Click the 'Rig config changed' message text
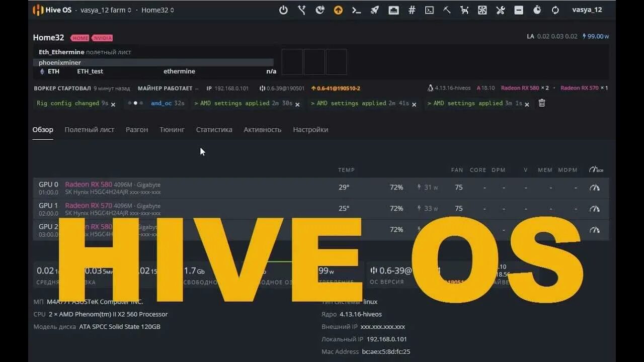The image size is (644, 362). pos(68,103)
